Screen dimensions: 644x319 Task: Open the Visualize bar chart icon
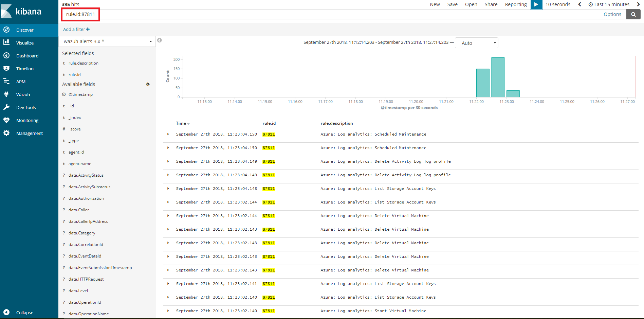(6, 42)
